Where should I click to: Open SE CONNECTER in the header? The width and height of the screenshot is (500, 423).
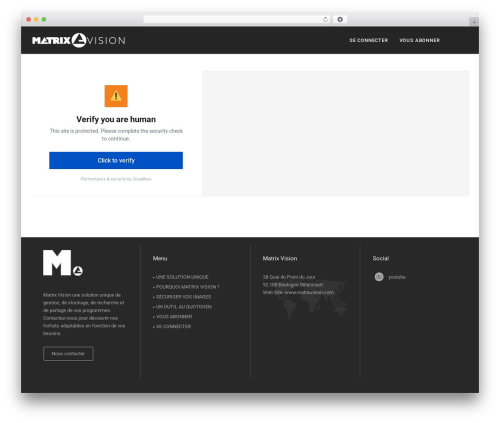click(x=369, y=40)
